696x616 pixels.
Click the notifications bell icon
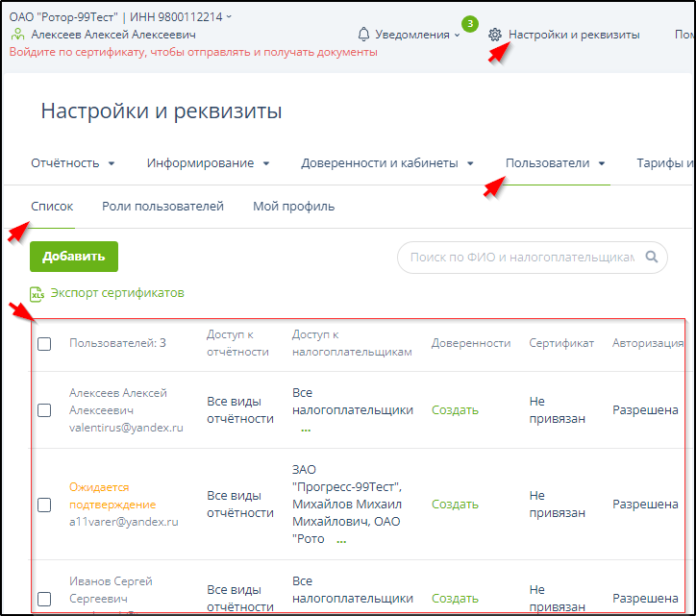[x=363, y=35]
